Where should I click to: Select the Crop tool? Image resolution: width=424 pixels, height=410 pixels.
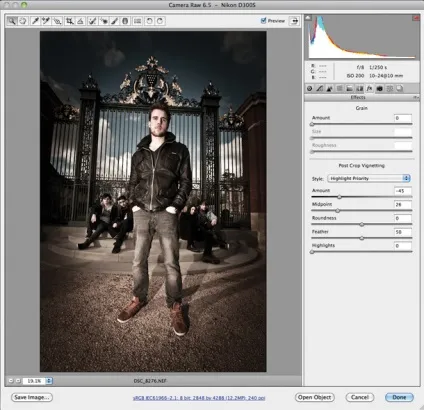click(x=69, y=21)
